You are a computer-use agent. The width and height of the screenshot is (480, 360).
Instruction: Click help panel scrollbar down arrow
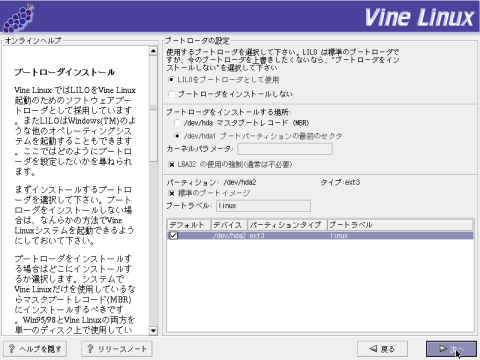(x=153, y=331)
